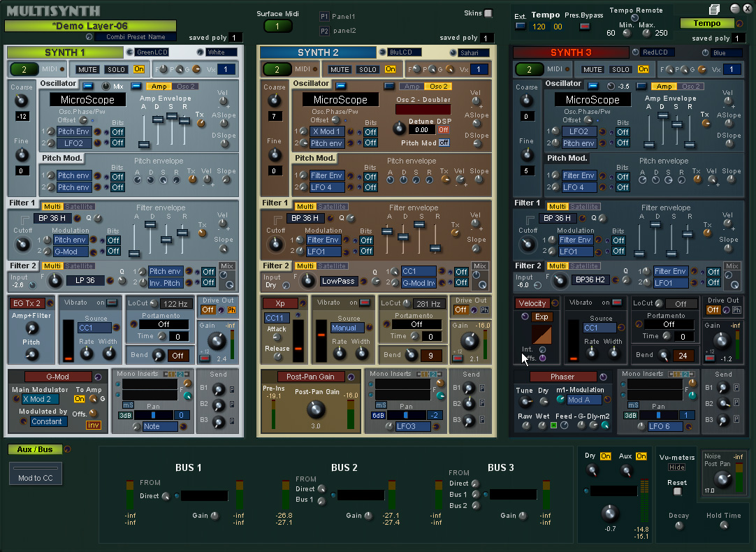
Task: Select the Satellite tab in SYNTH 2 Filter 1
Action: (x=331, y=207)
